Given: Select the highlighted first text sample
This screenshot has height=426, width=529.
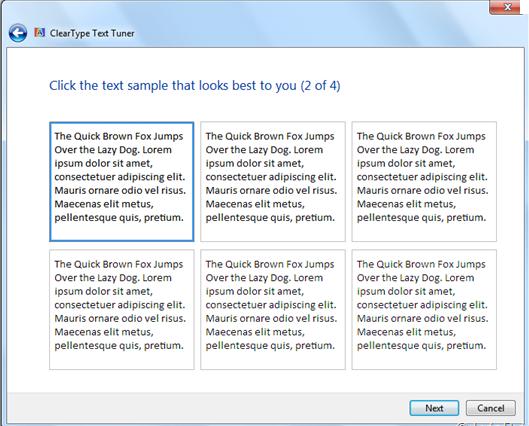Looking at the screenshot, I should (121, 182).
